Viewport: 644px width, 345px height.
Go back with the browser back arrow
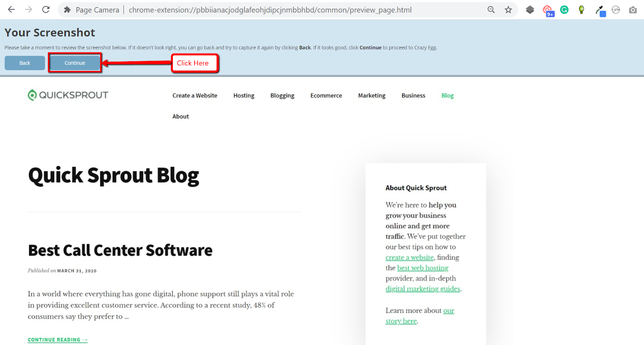(x=11, y=10)
